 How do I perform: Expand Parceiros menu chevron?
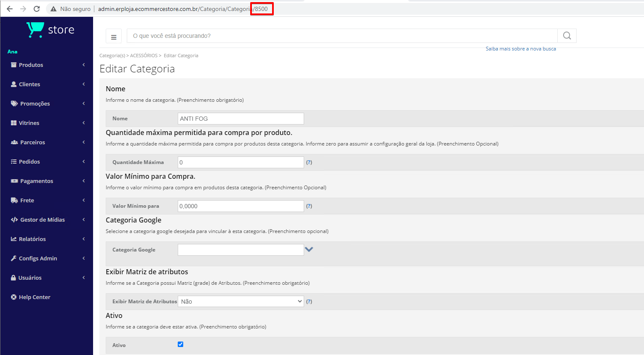pos(84,142)
